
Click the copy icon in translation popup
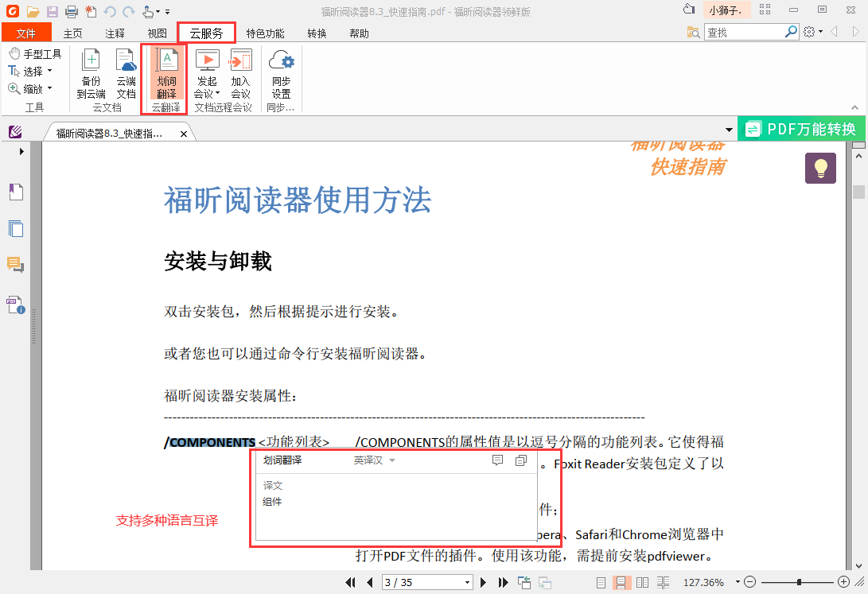[x=521, y=460]
